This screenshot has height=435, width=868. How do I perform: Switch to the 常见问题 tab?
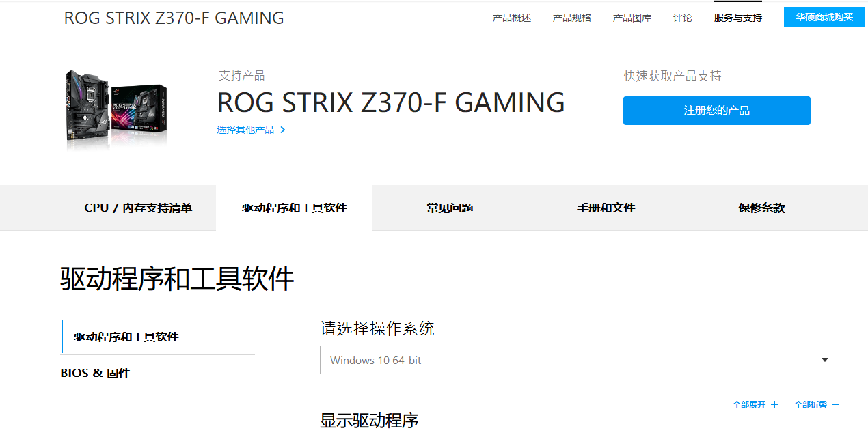[450, 208]
